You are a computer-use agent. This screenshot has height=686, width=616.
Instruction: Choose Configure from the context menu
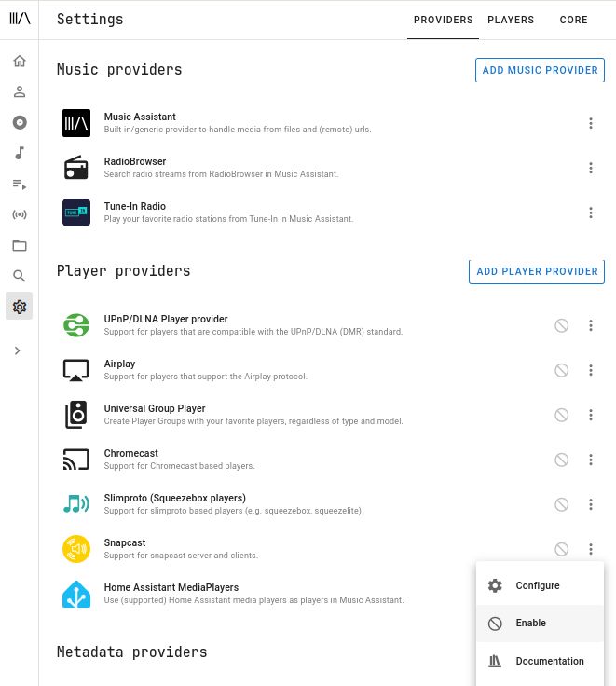pyautogui.click(x=540, y=585)
